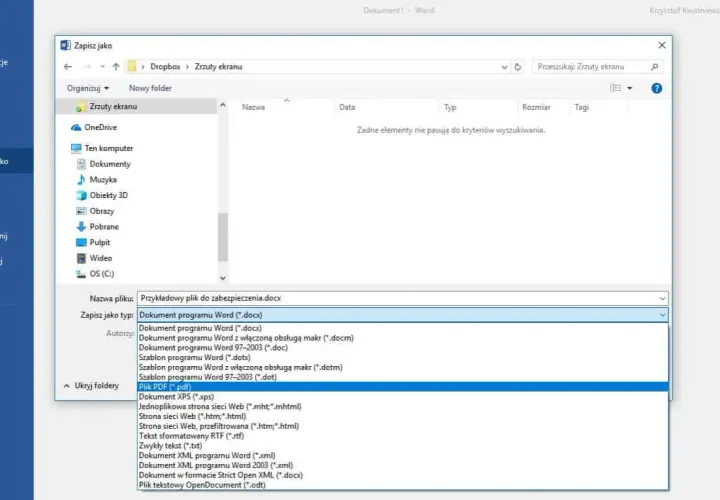Select Tekst sformatowany RTF (*.rtf)
The width and height of the screenshot is (720, 500).
pos(403,436)
